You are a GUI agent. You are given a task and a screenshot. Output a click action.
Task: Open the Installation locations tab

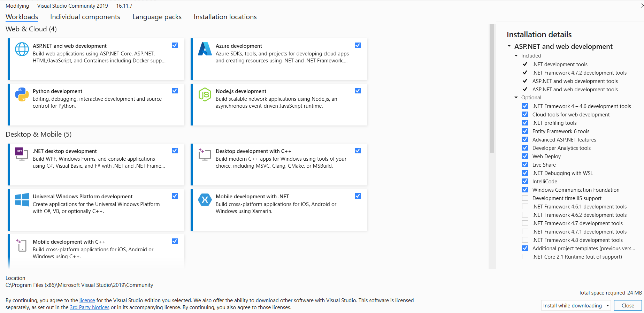pos(225,17)
